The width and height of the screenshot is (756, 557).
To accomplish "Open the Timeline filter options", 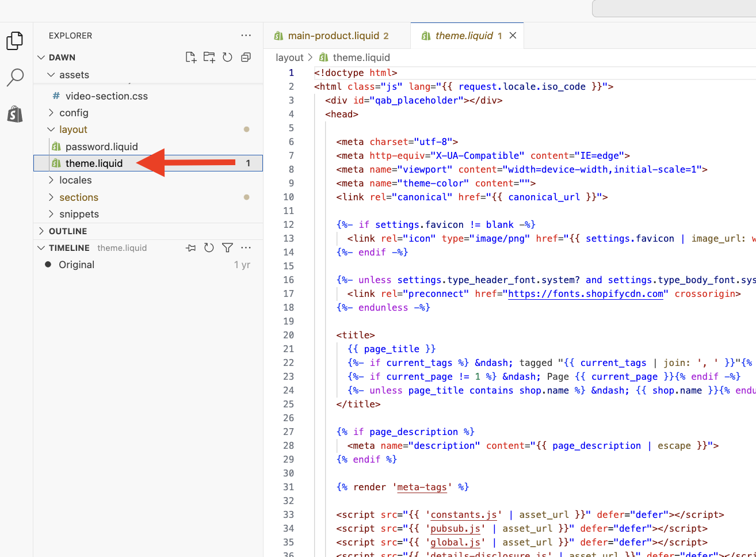I will tap(227, 248).
